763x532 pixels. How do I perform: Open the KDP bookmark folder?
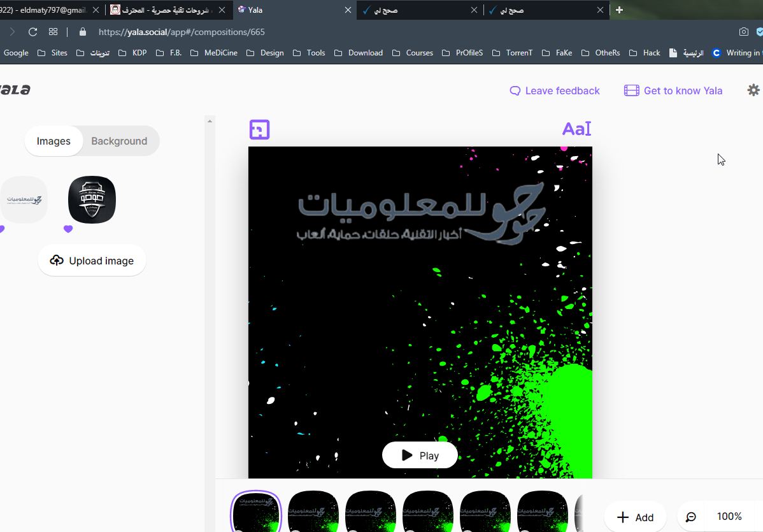132,53
